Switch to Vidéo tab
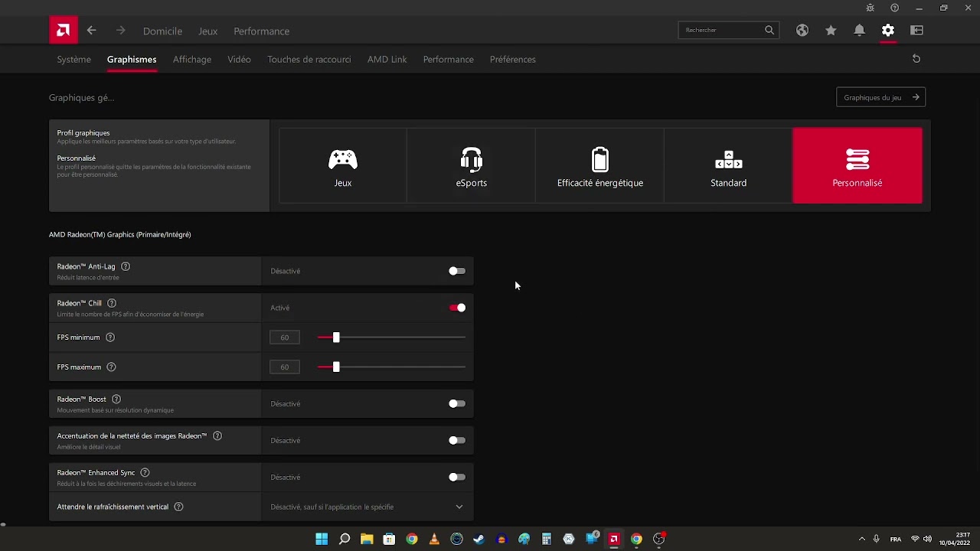The height and width of the screenshot is (551, 980). click(x=239, y=59)
